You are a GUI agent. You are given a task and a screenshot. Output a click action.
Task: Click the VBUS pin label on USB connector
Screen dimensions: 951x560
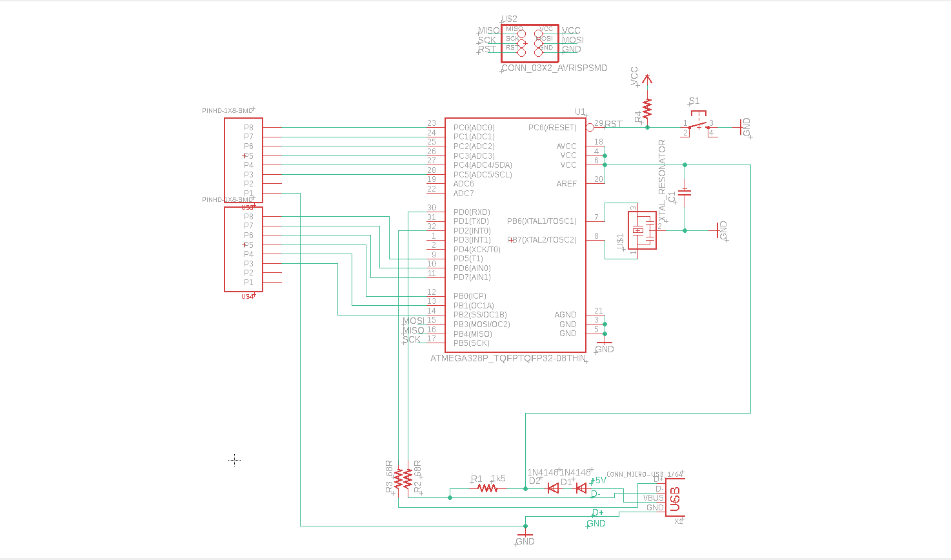654,498
